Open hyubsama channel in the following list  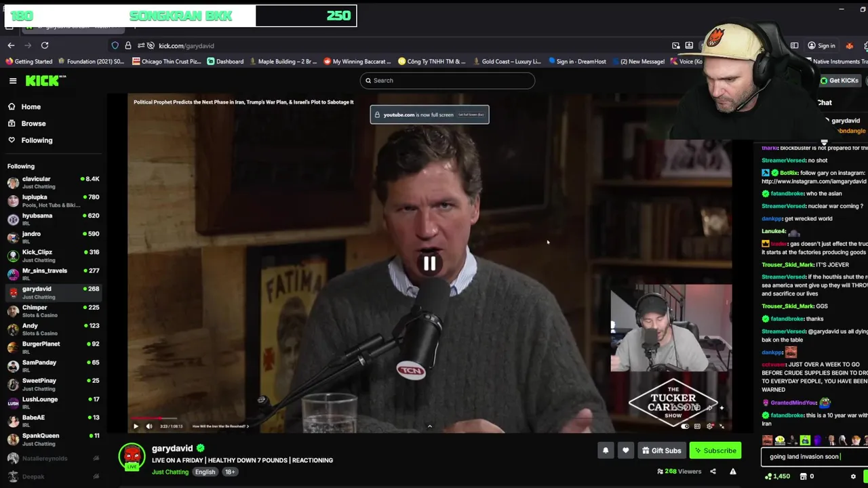pyautogui.click(x=53, y=219)
